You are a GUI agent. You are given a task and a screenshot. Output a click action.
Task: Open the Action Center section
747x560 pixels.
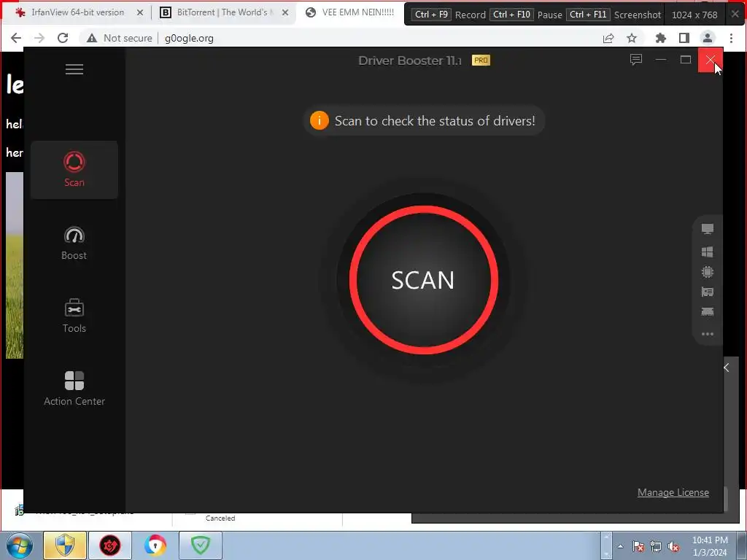tap(74, 389)
